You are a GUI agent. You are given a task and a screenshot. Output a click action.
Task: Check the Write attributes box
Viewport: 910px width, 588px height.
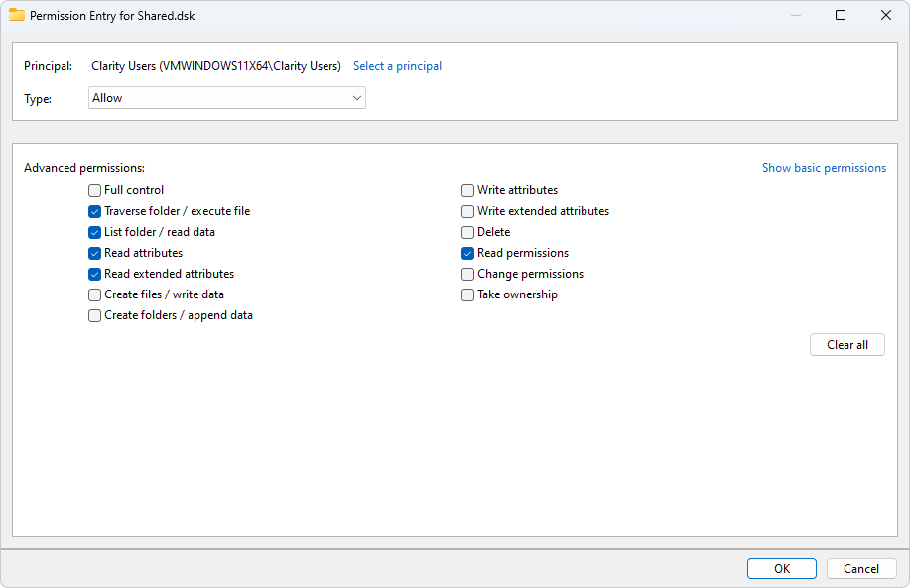[467, 190]
